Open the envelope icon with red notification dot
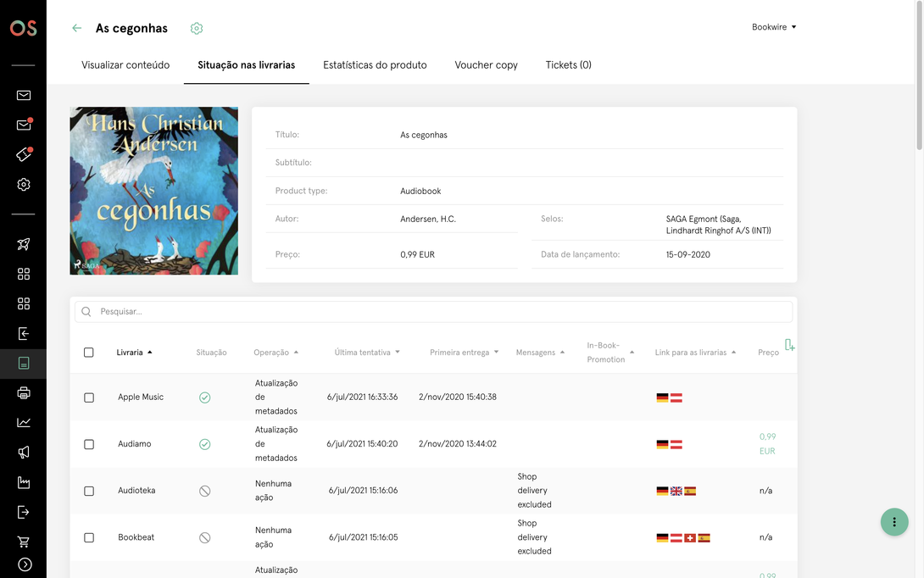924x578 pixels. [x=24, y=125]
